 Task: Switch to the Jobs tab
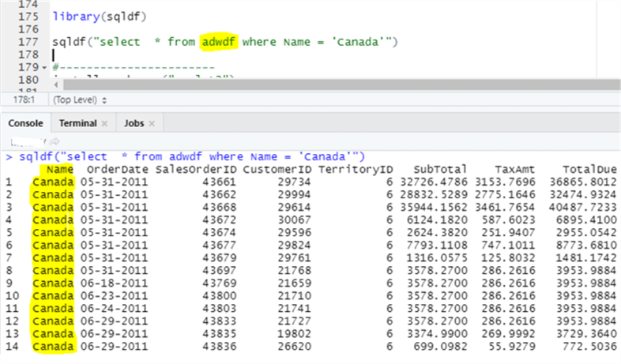134,123
